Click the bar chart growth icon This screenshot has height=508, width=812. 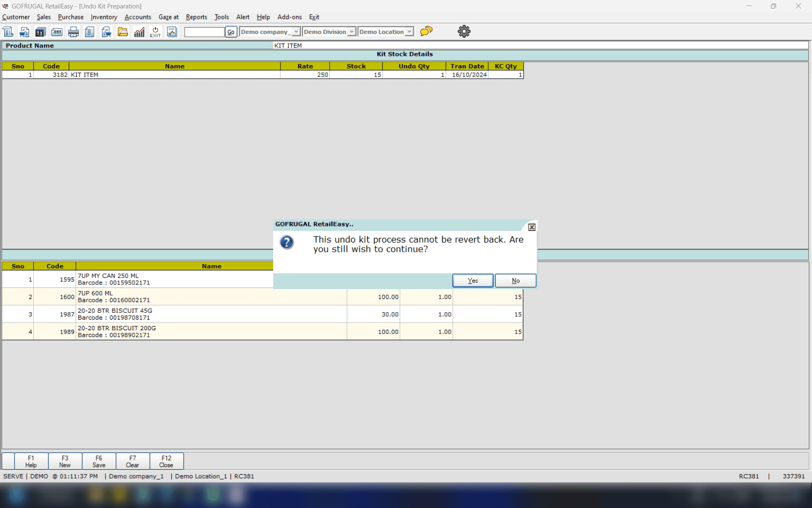[139, 32]
